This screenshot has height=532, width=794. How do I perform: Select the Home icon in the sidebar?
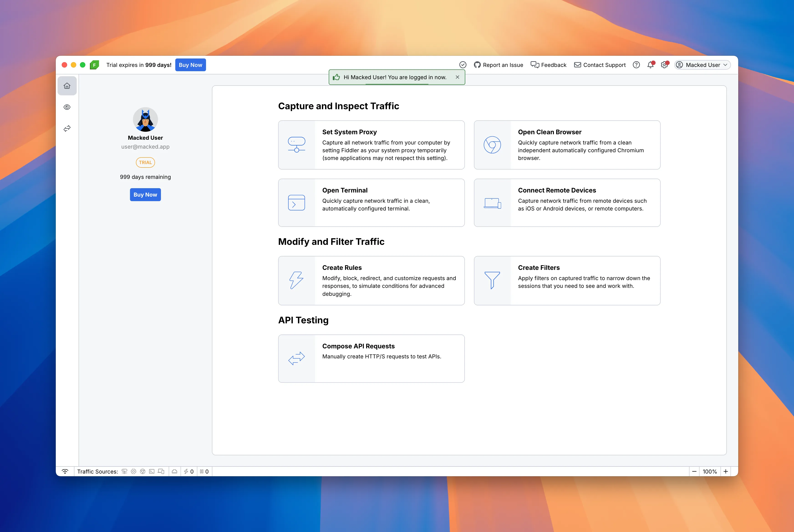click(67, 86)
